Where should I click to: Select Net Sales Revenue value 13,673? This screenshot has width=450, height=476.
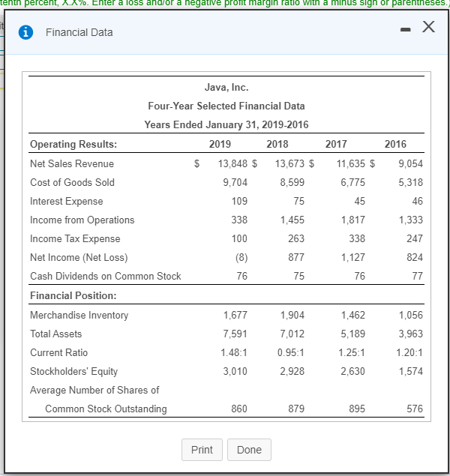point(289,163)
